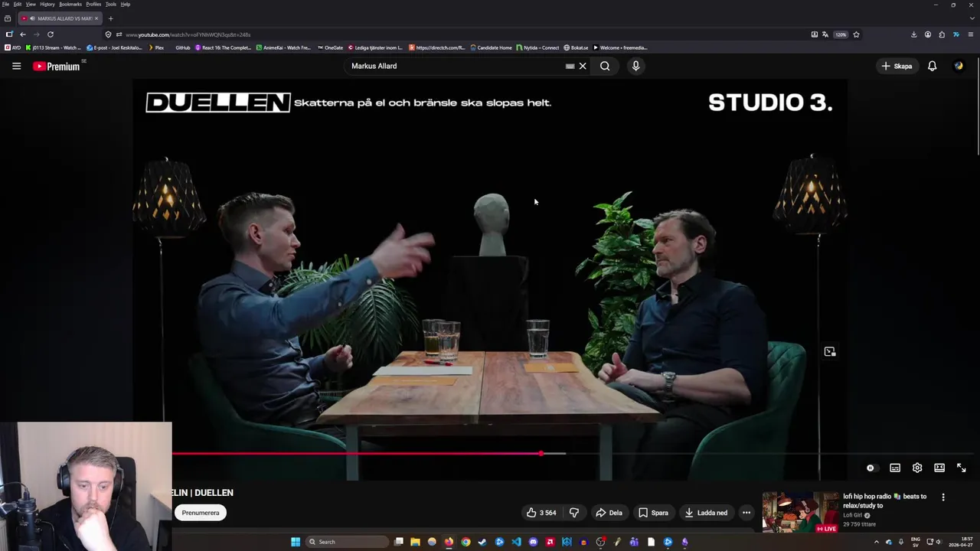Screen dimensions: 980x551
Task: Open a new browser tab
Action: pyautogui.click(x=110, y=18)
